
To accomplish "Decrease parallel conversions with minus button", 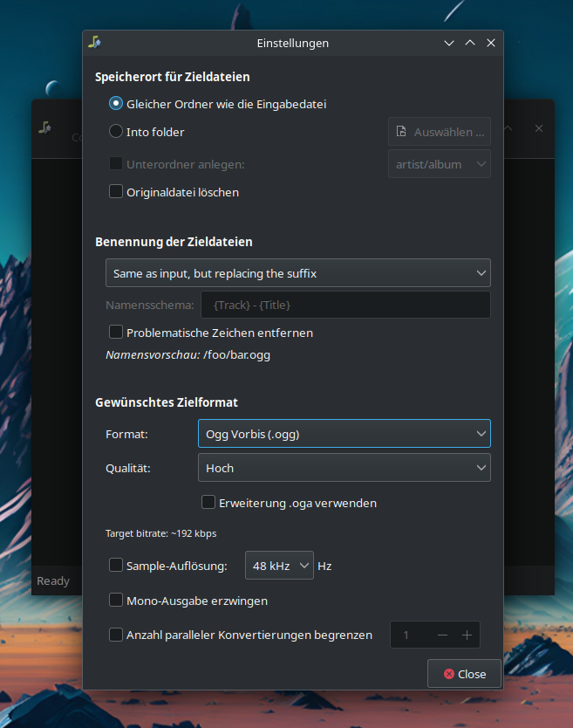I will [x=443, y=635].
